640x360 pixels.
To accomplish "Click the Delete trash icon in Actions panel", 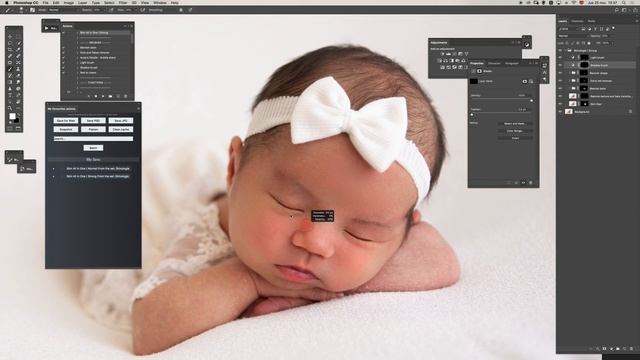I will click(x=125, y=96).
